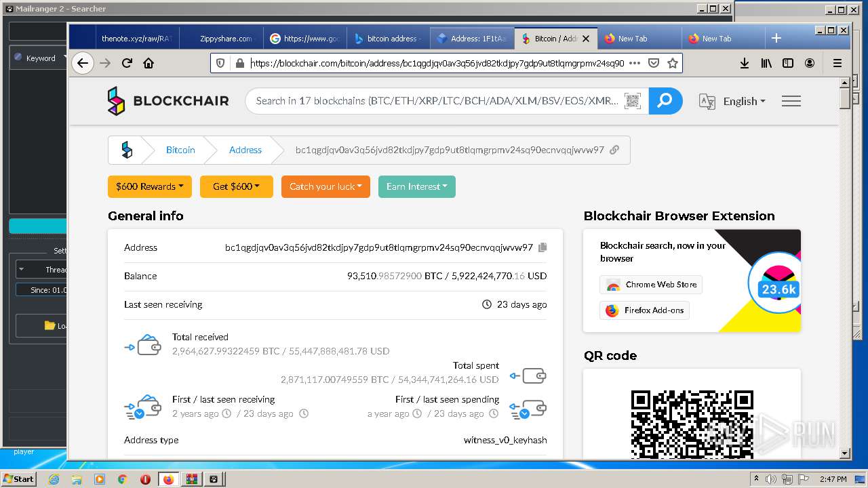The height and width of the screenshot is (488, 868).
Task: Switch to thenote.xyz/raw tab
Action: click(x=137, y=39)
